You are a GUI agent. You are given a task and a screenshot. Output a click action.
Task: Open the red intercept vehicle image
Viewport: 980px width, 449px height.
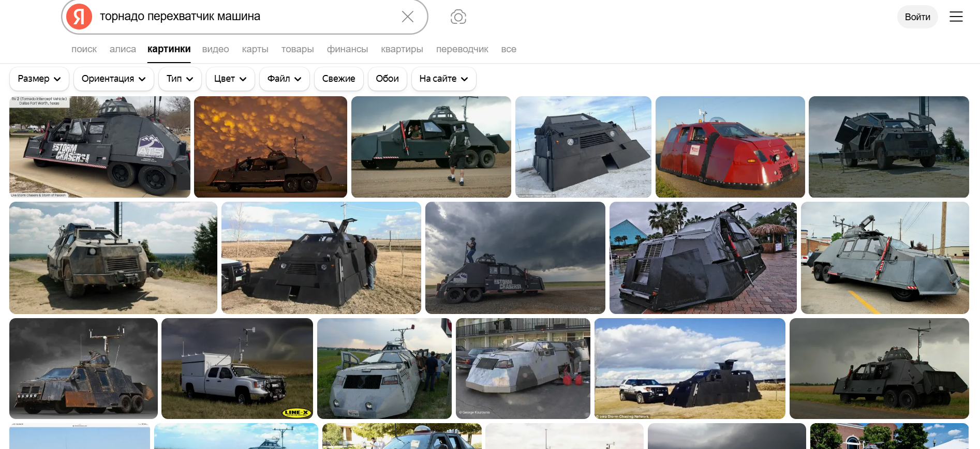pyautogui.click(x=730, y=147)
